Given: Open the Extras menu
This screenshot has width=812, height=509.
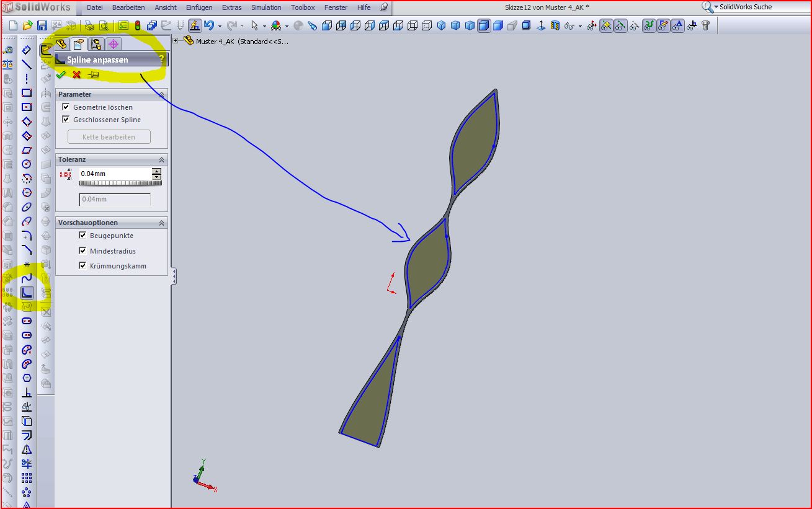Looking at the screenshot, I should (x=232, y=7).
